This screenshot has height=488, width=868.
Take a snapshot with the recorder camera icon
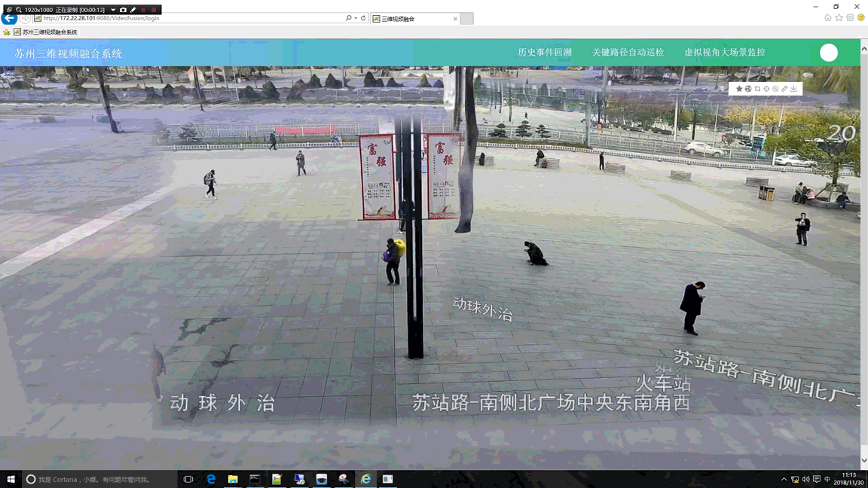(x=123, y=10)
